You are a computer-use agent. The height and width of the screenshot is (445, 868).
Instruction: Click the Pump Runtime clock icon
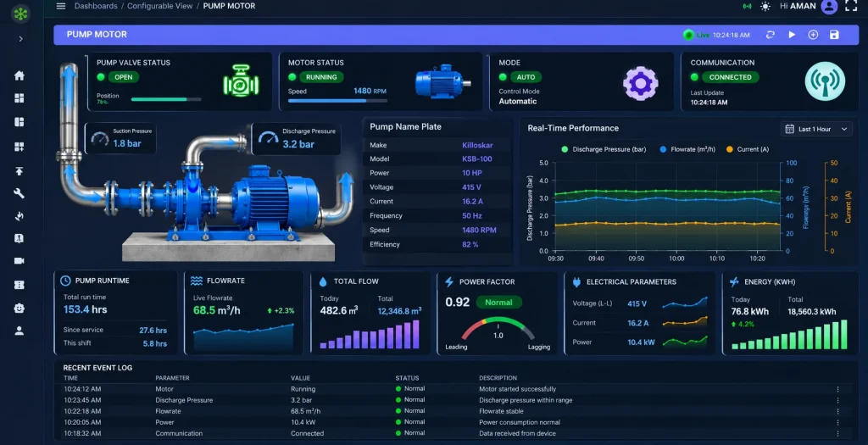click(65, 281)
